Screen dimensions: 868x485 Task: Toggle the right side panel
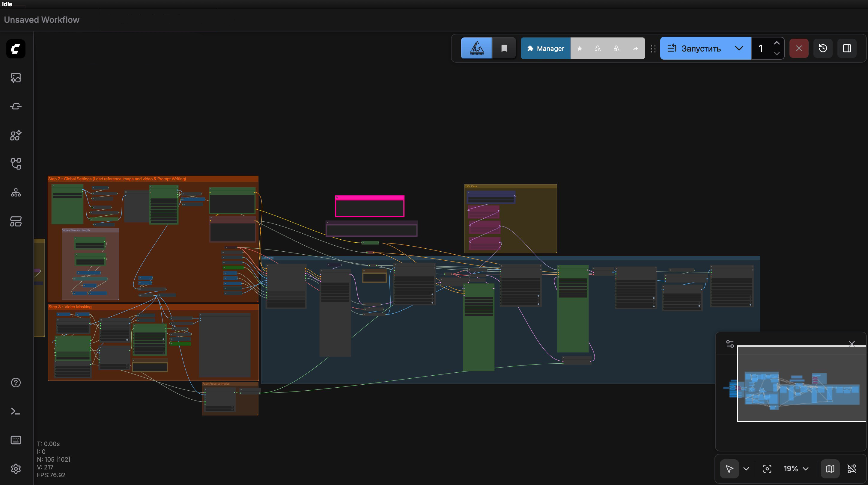click(x=847, y=48)
